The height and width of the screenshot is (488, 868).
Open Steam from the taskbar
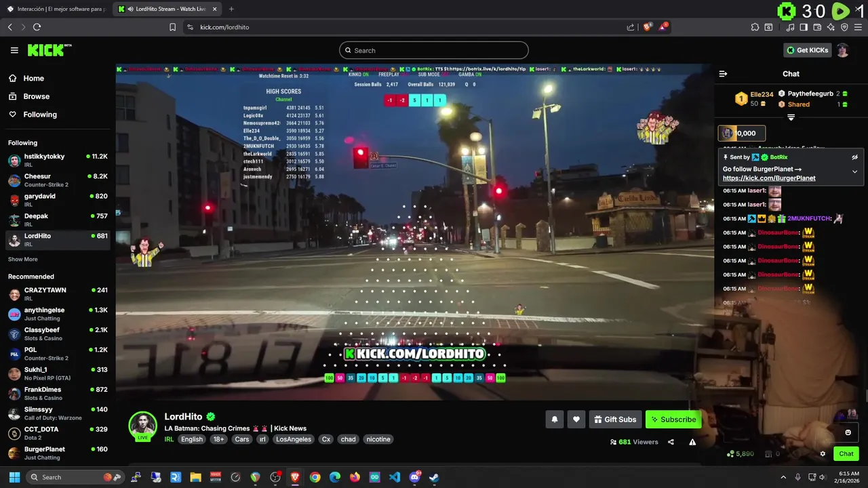coord(434,477)
